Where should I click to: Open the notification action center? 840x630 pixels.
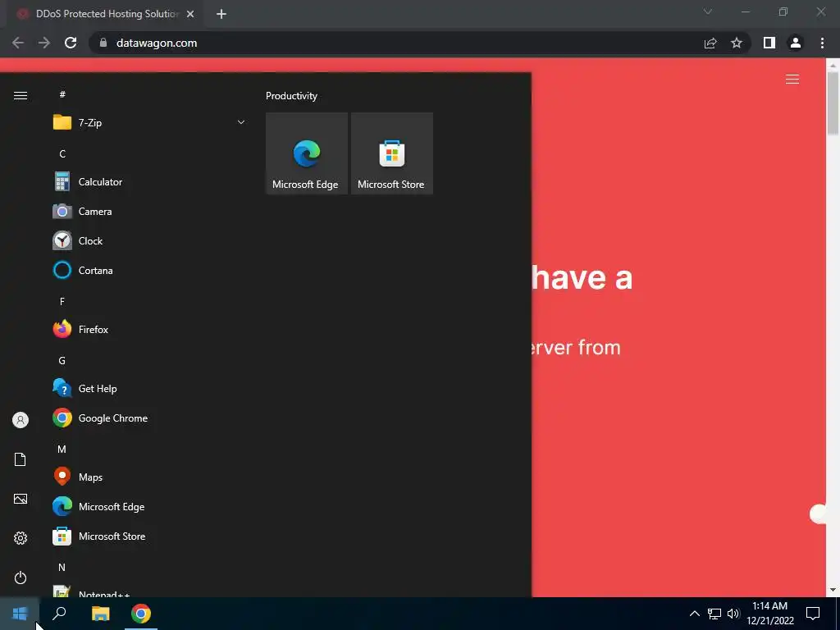(x=813, y=614)
